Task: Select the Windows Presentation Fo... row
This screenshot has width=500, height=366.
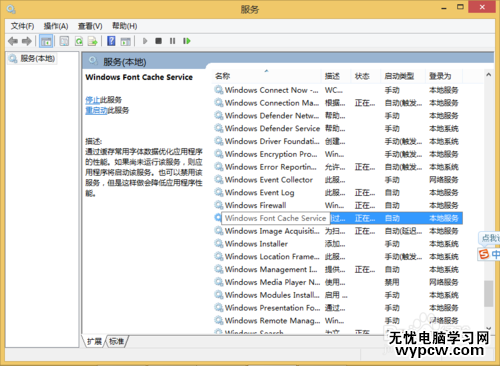Action: tap(337, 308)
